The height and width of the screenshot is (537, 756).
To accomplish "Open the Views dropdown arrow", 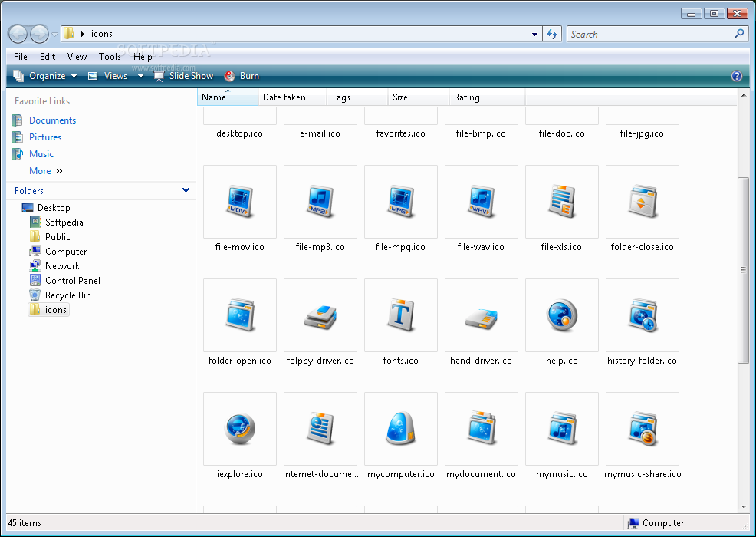I will pos(140,76).
